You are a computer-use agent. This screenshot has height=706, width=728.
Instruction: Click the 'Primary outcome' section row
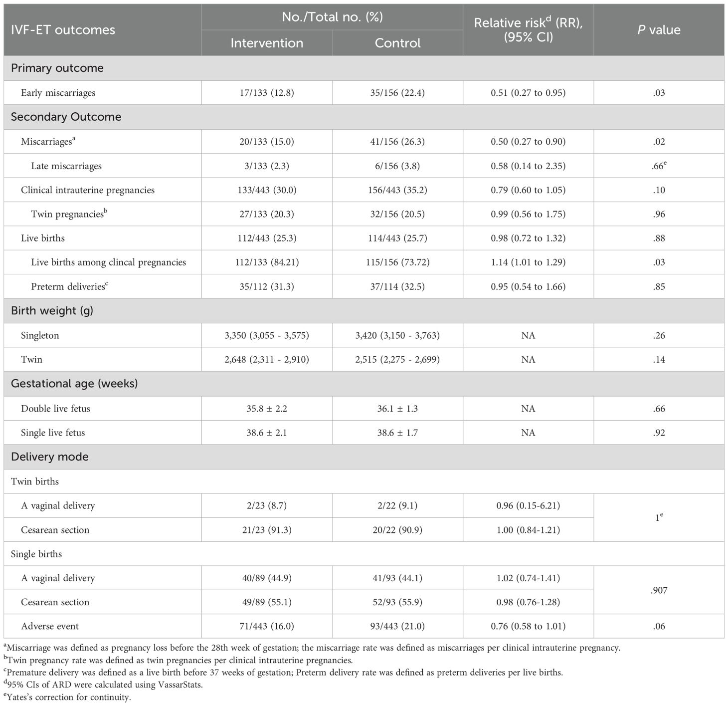[57, 68]
